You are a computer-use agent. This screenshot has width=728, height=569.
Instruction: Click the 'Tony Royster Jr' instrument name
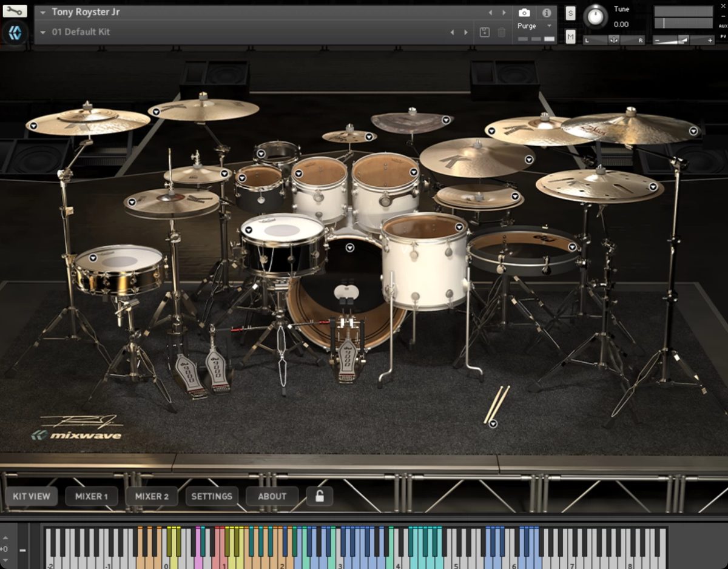(86, 12)
